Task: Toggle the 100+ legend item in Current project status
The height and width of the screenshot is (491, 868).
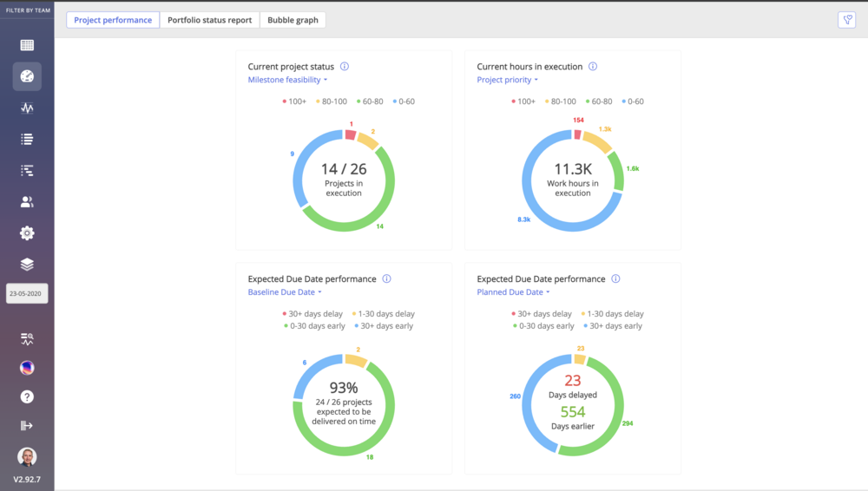Action: (294, 101)
